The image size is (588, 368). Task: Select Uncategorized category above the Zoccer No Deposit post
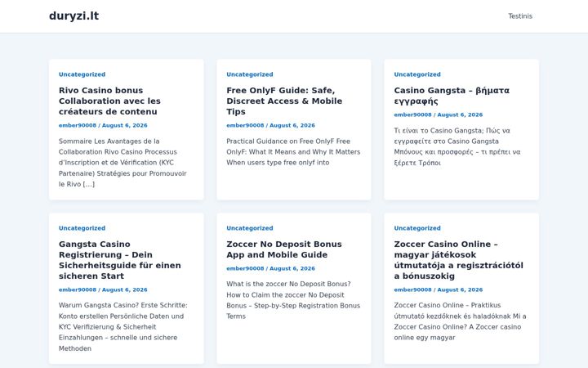250,228
